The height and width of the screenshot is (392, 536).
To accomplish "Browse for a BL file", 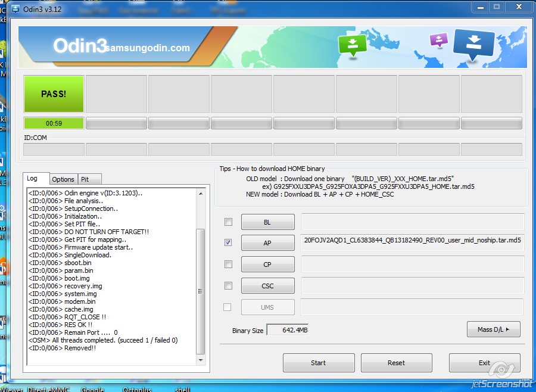I will [x=267, y=222].
